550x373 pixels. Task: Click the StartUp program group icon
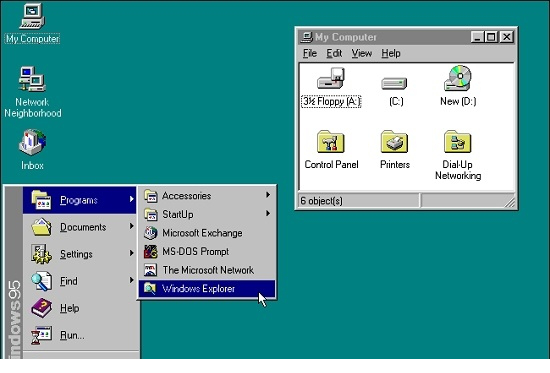pos(150,214)
